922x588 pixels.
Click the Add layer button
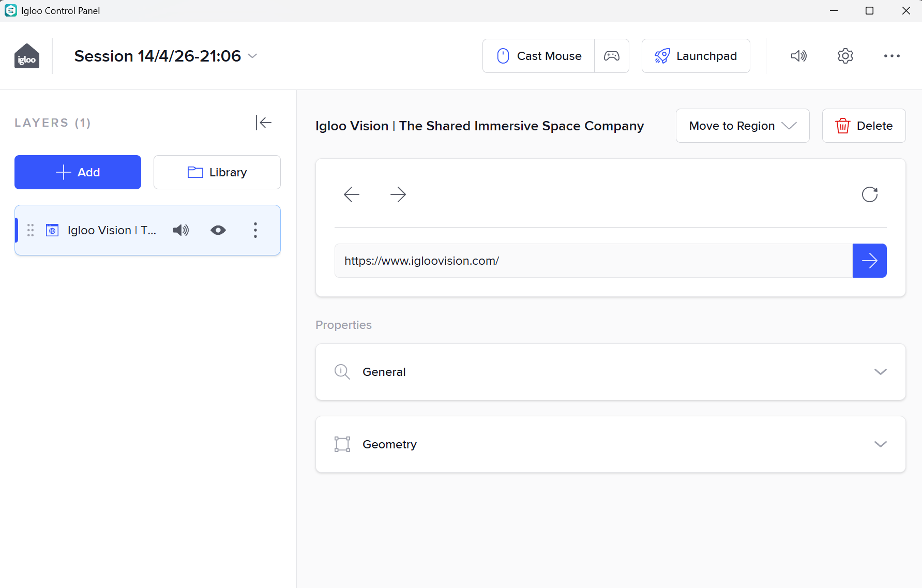[x=78, y=172]
